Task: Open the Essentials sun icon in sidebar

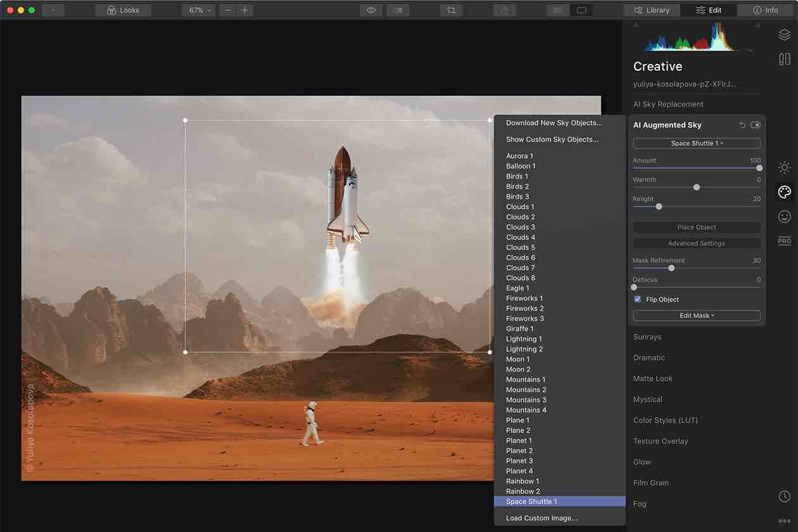Action: click(x=784, y=167)
